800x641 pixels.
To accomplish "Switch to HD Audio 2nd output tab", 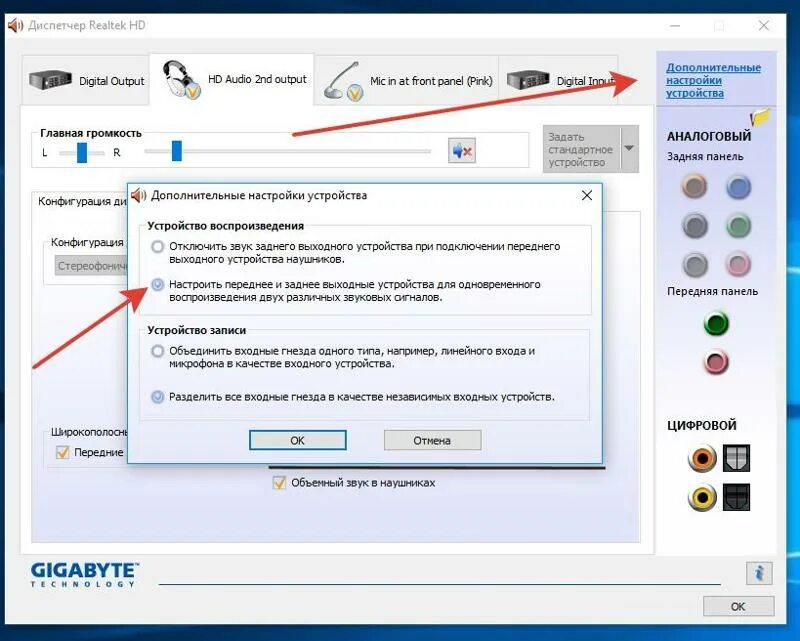I will click(232, 79).
